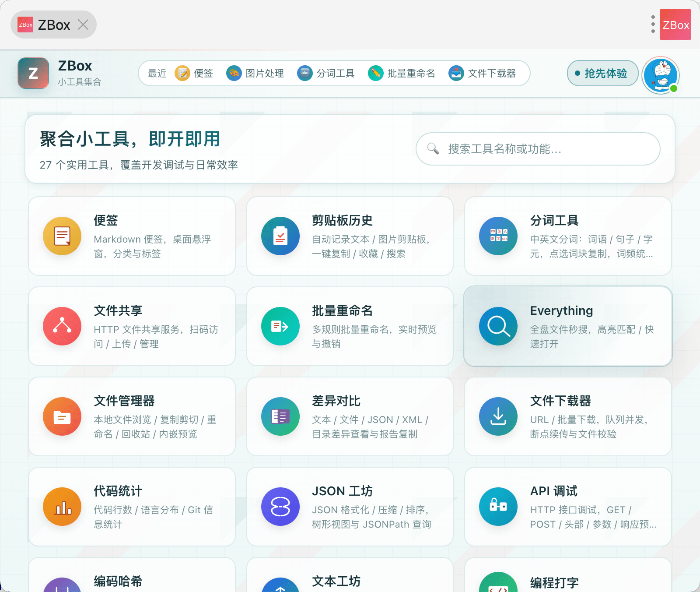Click the 文本 / 文件 / JSON / XML description
The image size is (700, 592).
point(370,427)
